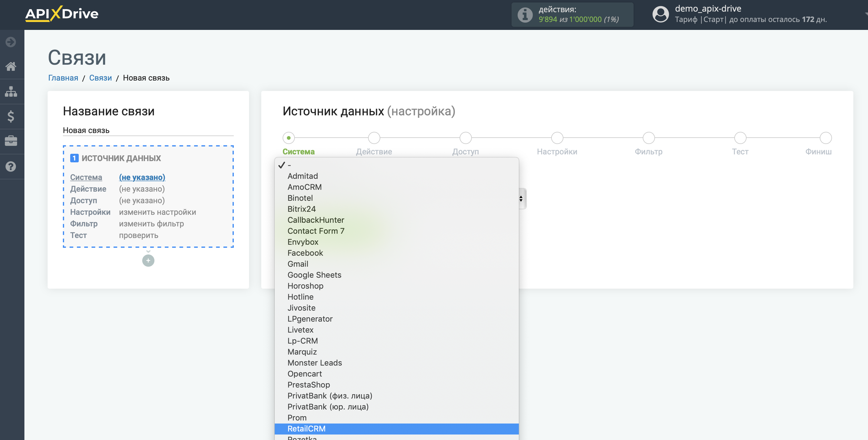The width and height of the screenshot is (868, 440).
Task: Choose Admitad from system list
Action: pyautogui.click(x=396, y=176)
